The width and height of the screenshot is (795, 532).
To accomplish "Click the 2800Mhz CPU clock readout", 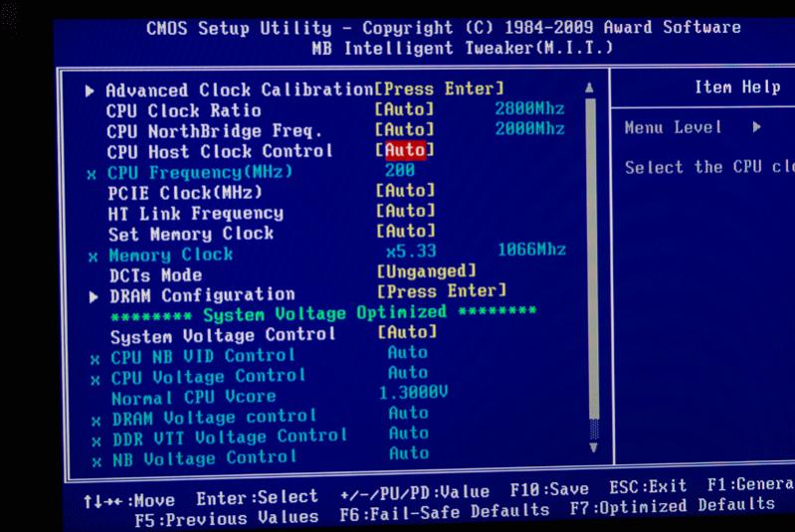I will [x=529, y=108].
